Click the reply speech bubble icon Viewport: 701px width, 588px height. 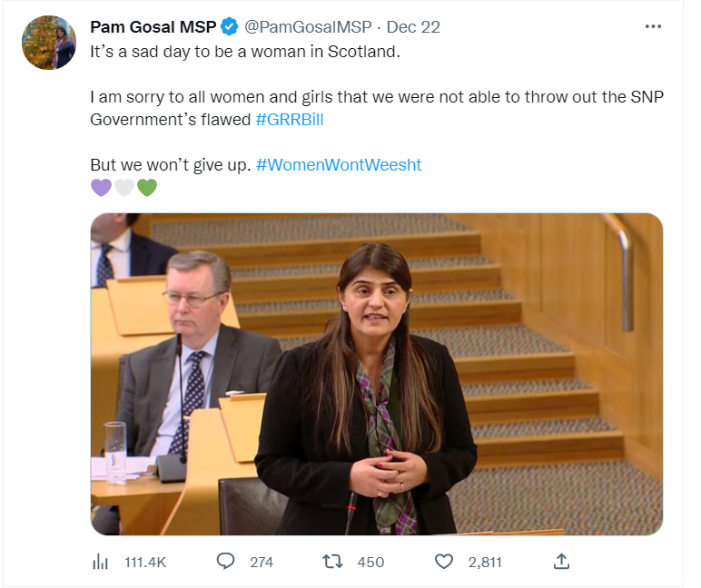tap(225, 561)
